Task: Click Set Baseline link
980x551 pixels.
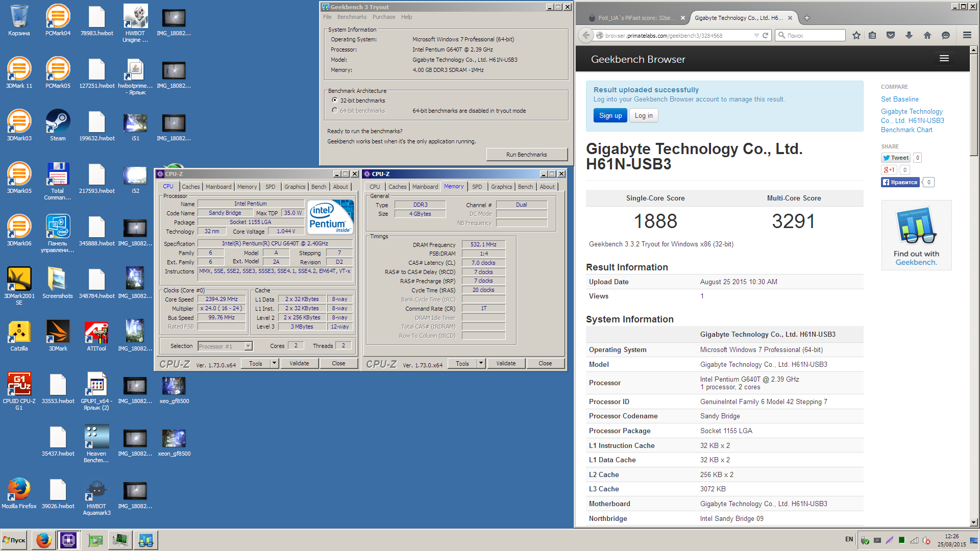Action: click(x=899, y=99)
